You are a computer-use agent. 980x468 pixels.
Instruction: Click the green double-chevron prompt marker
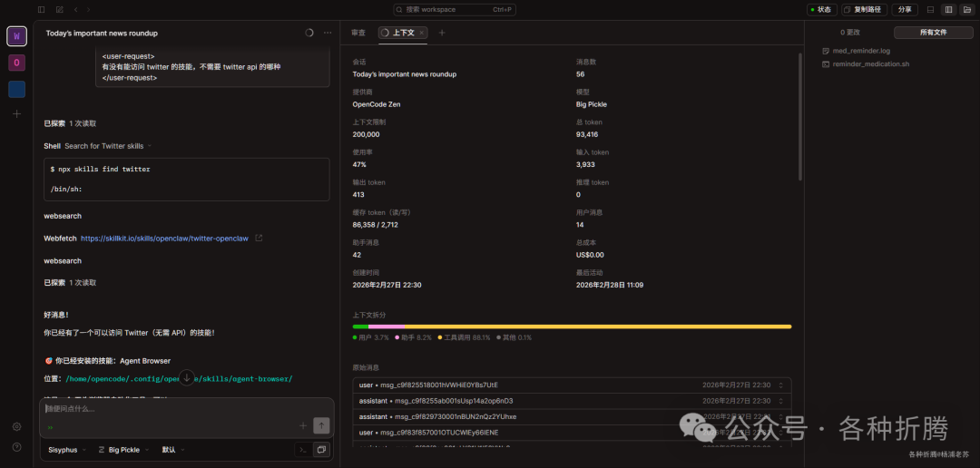pos(50,427)
